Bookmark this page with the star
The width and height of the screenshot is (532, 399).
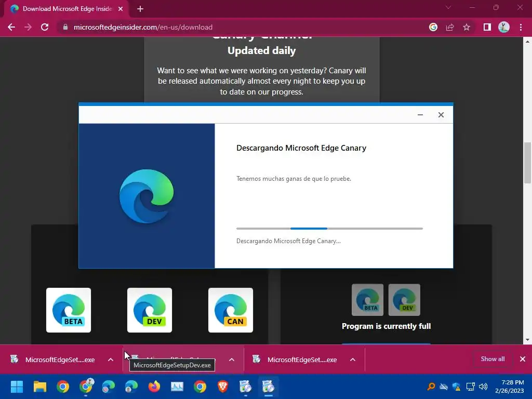tap(467, 27)
